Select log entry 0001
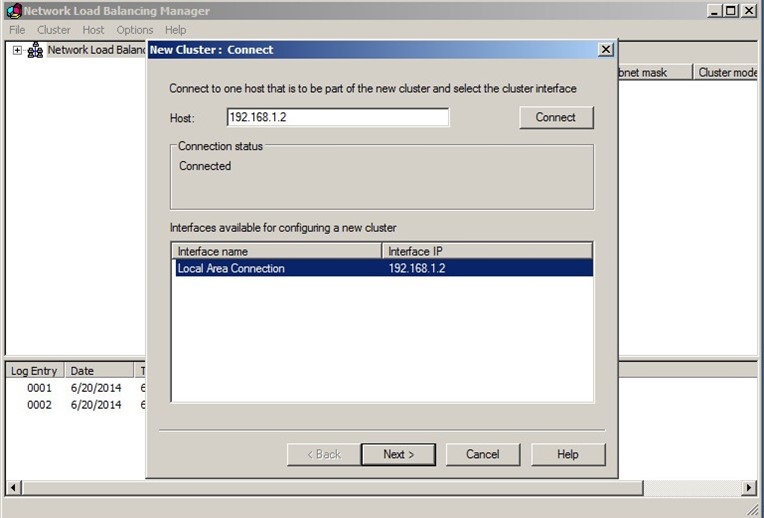 coord(39,388)
